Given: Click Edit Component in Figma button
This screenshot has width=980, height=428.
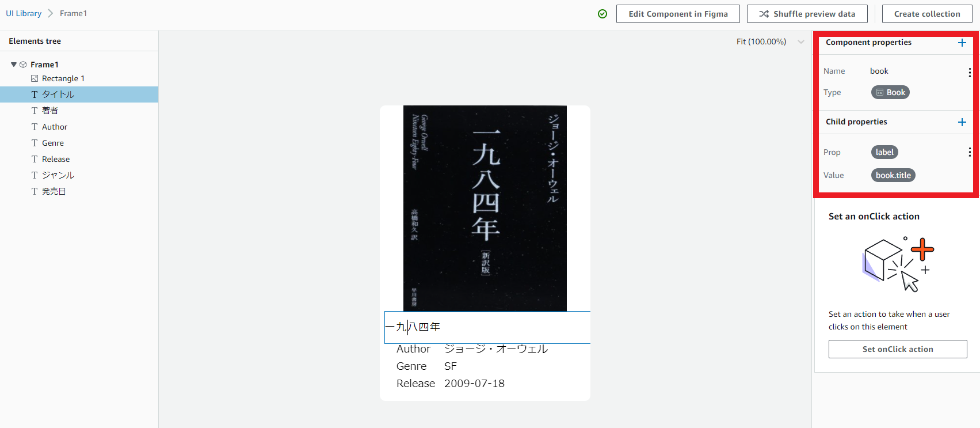Looking at the screenshot, I should (x=678, y=14).
